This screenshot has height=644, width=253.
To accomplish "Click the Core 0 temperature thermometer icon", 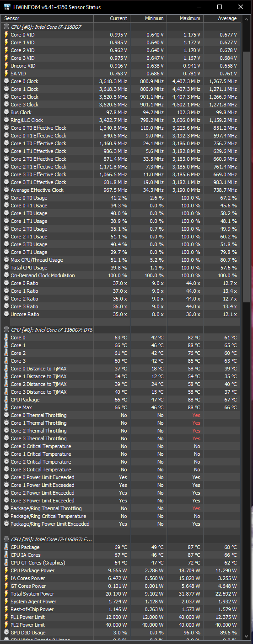I will (6, 338).
